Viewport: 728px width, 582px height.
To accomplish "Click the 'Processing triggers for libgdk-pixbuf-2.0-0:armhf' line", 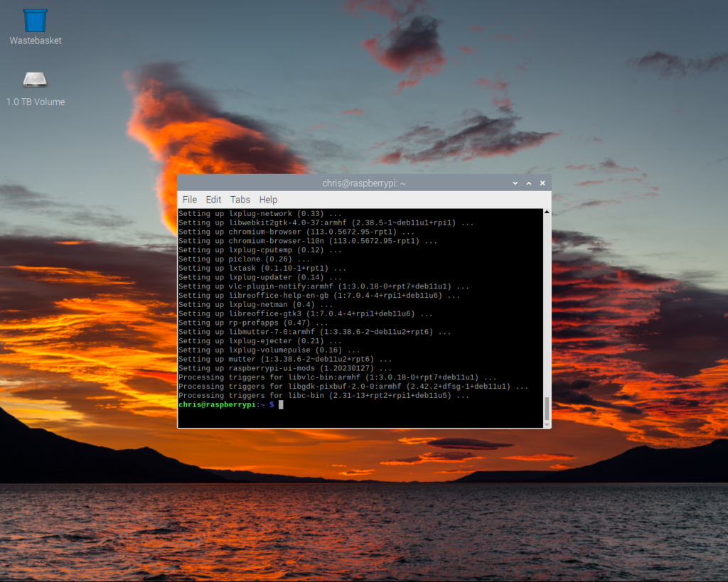I will coord(353,387).
